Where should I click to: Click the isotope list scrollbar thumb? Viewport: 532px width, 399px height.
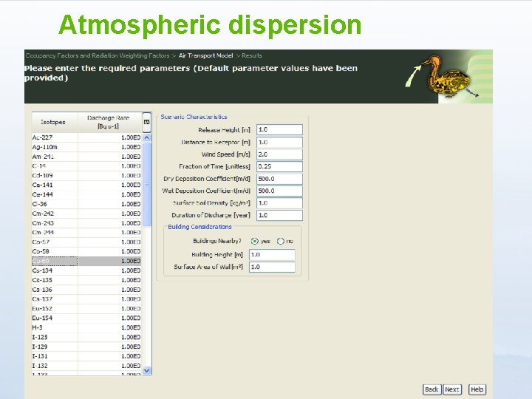click(146, 184)
